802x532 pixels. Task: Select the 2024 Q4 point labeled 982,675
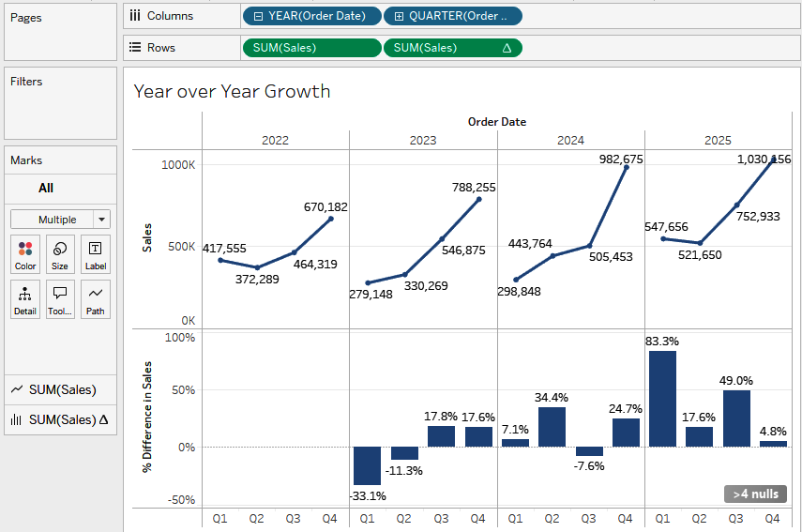pos(626,167)
